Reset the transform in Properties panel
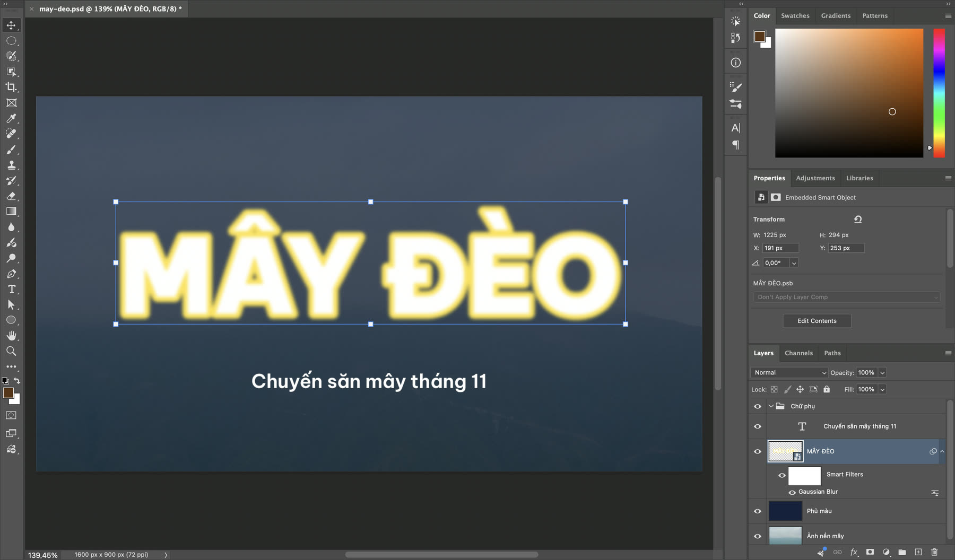955x560 pixels. (858, 219)
